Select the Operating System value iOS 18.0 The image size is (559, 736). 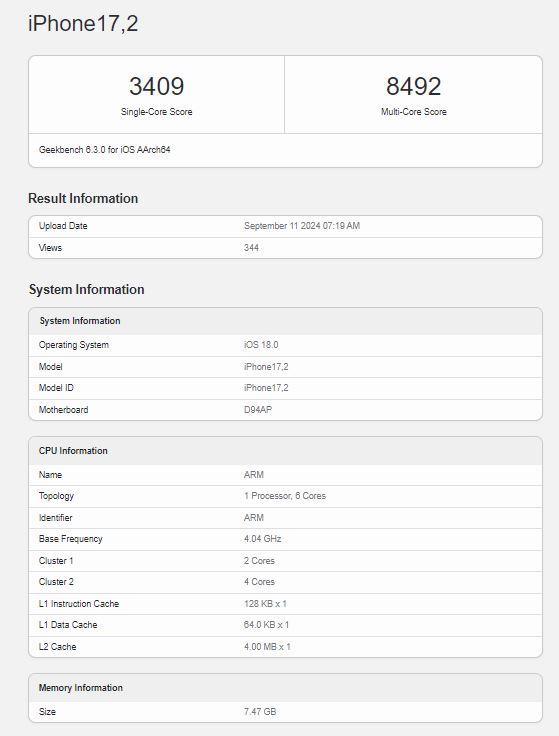(x=261, y=345)
